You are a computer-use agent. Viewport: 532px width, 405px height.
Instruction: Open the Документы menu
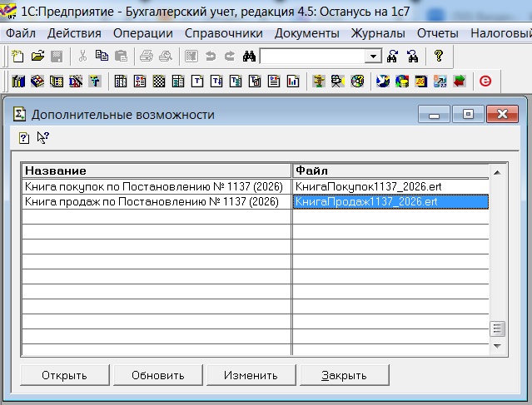pyautogui.click(x=306, y=33)
